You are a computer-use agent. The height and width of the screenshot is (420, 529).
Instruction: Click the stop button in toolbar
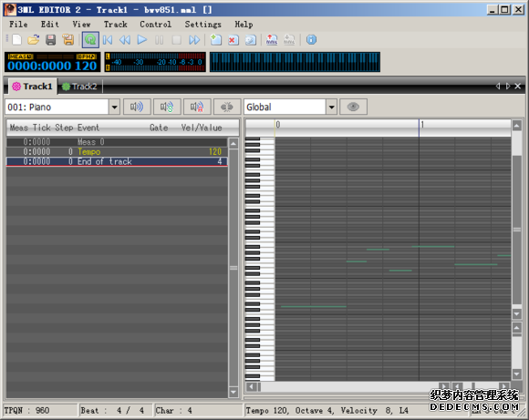(176, 40)
